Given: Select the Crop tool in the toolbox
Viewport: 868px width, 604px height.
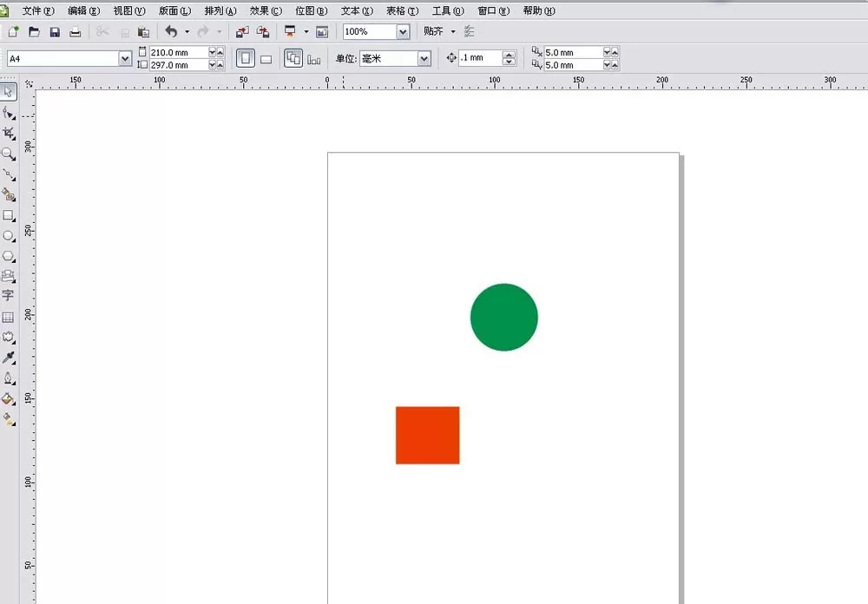Looking at the screenshot, I should point(9,134).
